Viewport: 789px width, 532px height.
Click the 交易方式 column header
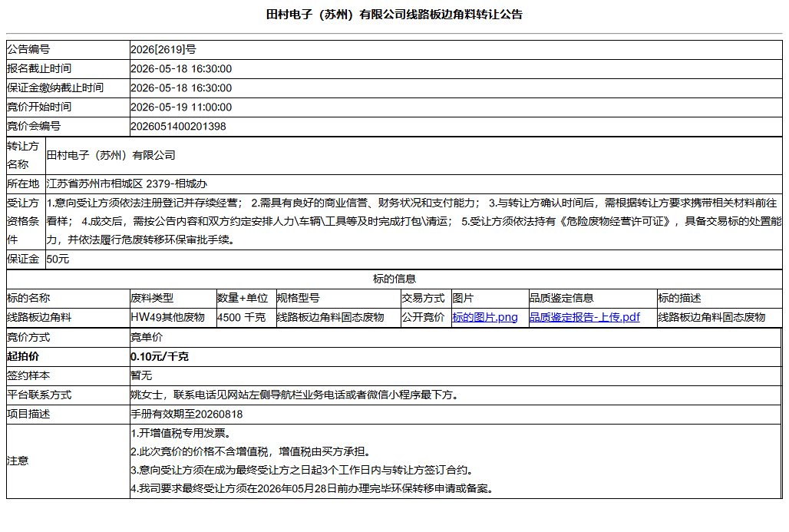[426, 299]
